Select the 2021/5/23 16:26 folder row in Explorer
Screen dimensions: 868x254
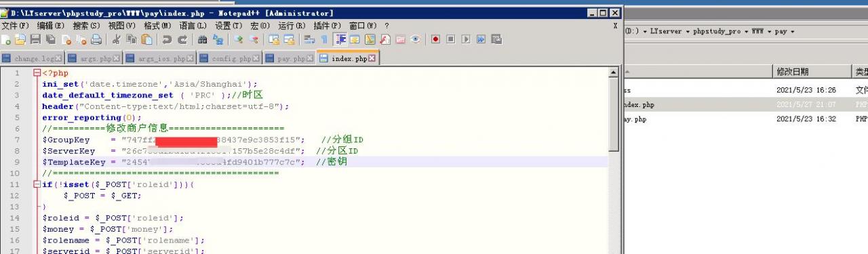click(746, 89)
